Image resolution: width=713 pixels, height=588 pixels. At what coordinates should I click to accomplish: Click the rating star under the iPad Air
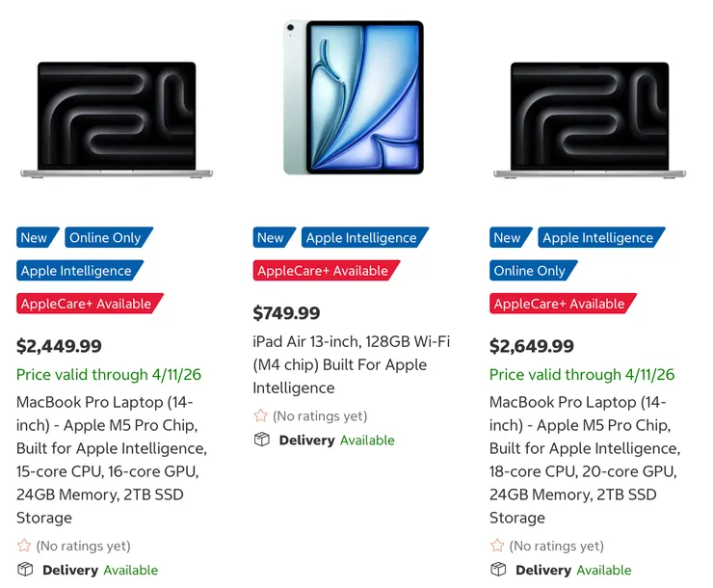click(x=260, y=416)
